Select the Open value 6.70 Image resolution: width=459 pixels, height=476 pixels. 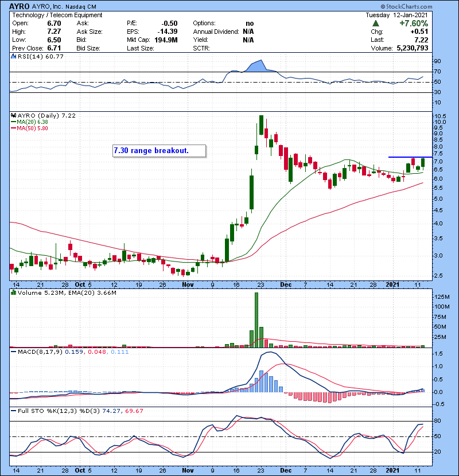pyautogui.click(x=54, y=24)
